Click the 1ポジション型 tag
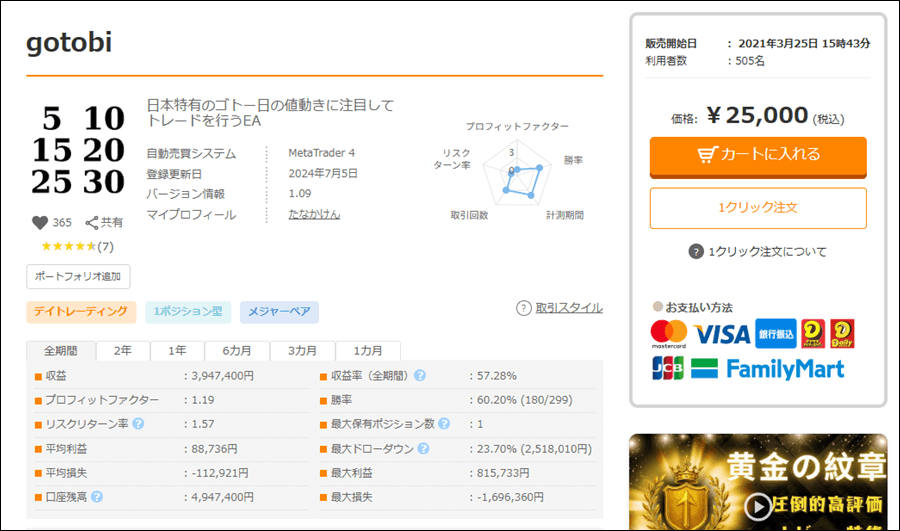 point(188,311)
